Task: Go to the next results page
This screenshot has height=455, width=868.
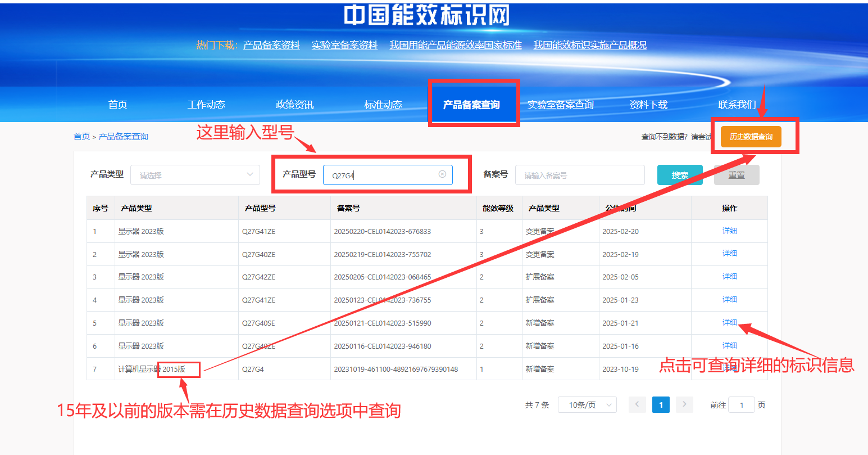Action: [x=684, y=405]
